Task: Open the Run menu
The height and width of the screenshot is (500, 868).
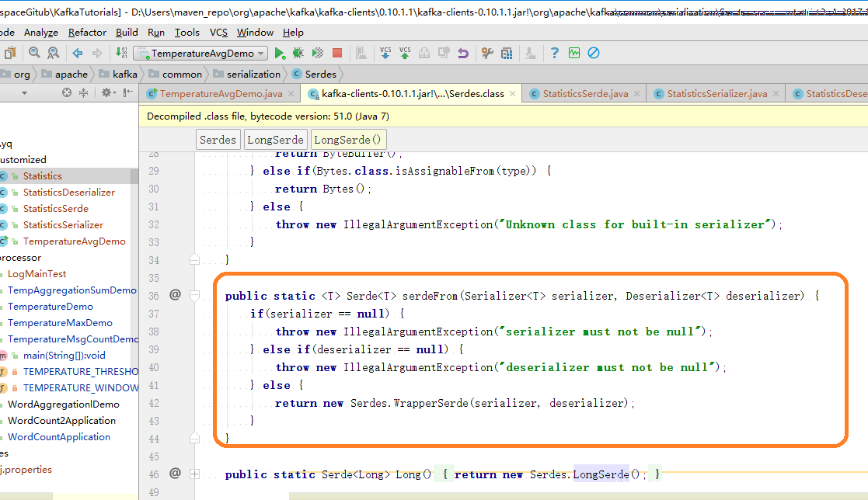Action: (156, 33)
